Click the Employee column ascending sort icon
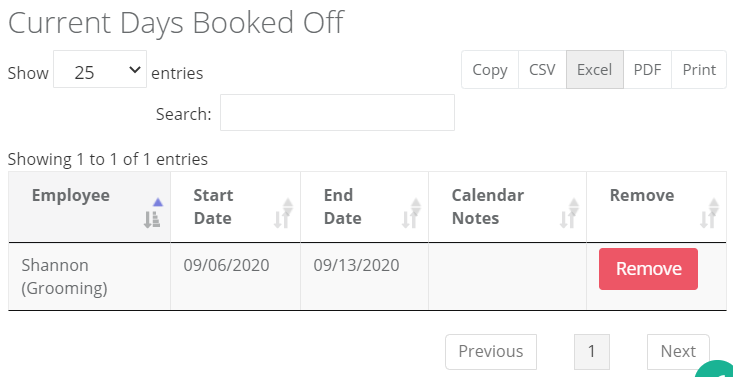The width and height of the screenshot is (733, 377). click(152, 213)
